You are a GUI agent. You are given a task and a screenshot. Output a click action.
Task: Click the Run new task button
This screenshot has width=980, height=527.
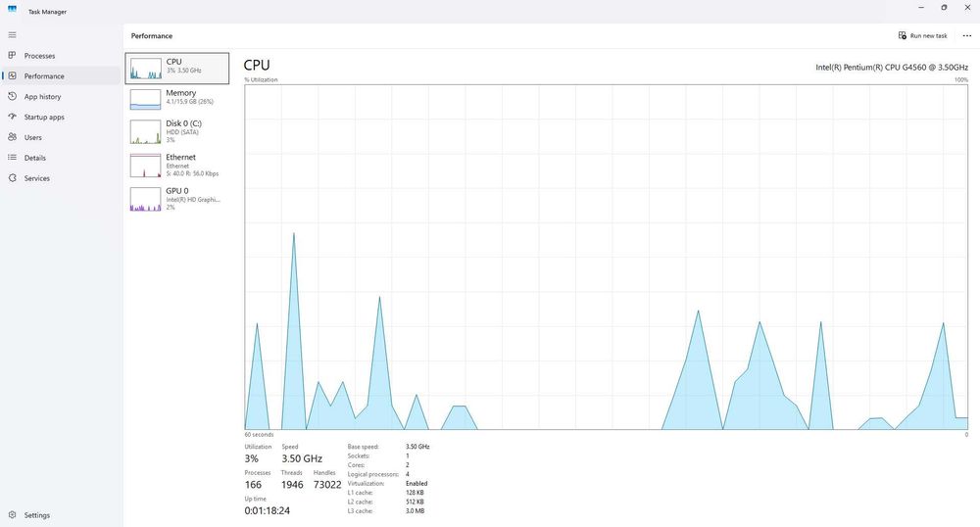tap(922, 35)
